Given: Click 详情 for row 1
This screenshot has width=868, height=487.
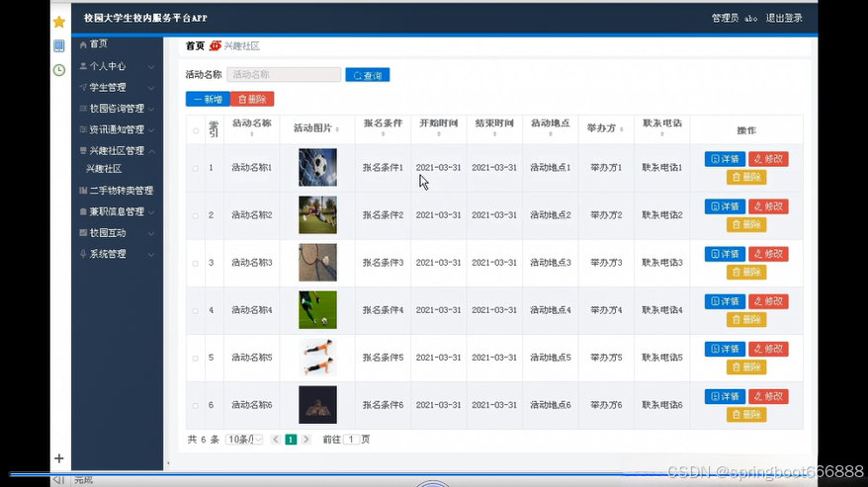Looking at the screenshot, I should [725, 159].
